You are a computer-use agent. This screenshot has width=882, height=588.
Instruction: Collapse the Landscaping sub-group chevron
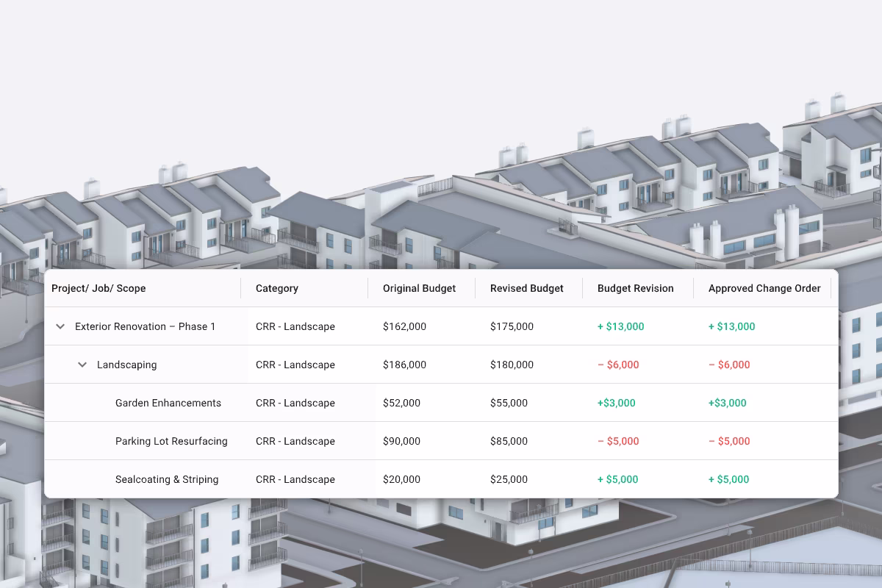tap(82, 365)
